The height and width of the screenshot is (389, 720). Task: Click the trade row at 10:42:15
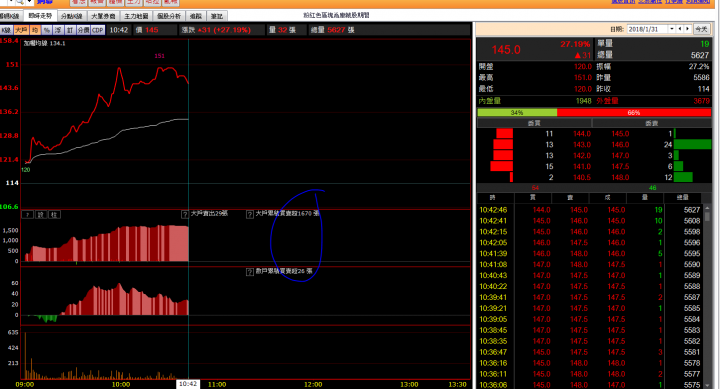590,232
